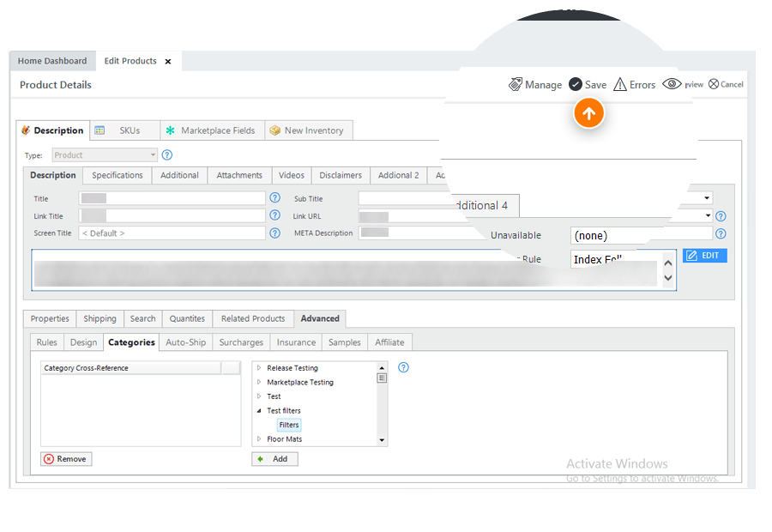Click the Preview eye icon
Viewport: 772px width, 532px height.
(672, 84)
